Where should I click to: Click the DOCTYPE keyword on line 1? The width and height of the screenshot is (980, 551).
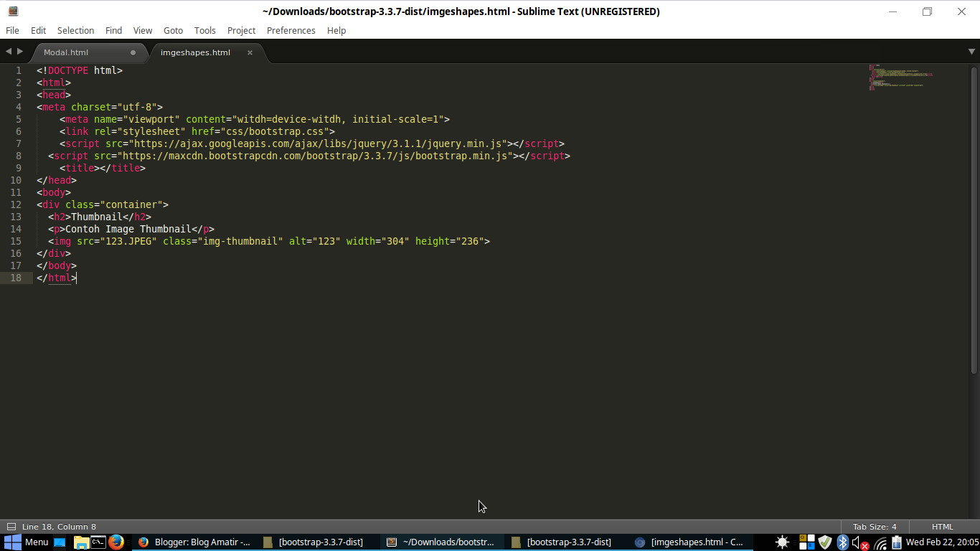click(68, 70)
